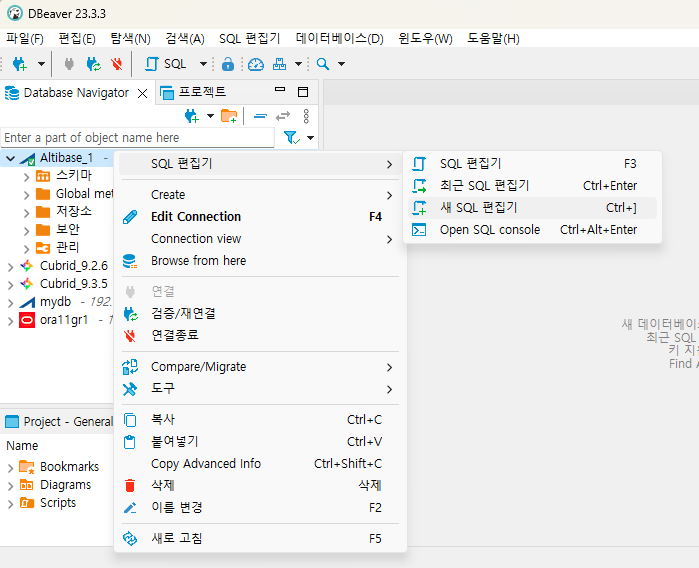Viewport: 699px width, 568px height.
Task: Click the new folder icon in Database Navigator
Action: tap(229, 116)
